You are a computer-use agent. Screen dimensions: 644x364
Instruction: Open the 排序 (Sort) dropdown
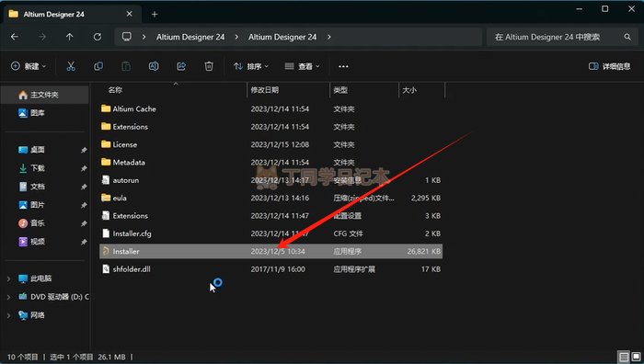tap(251, 66)
